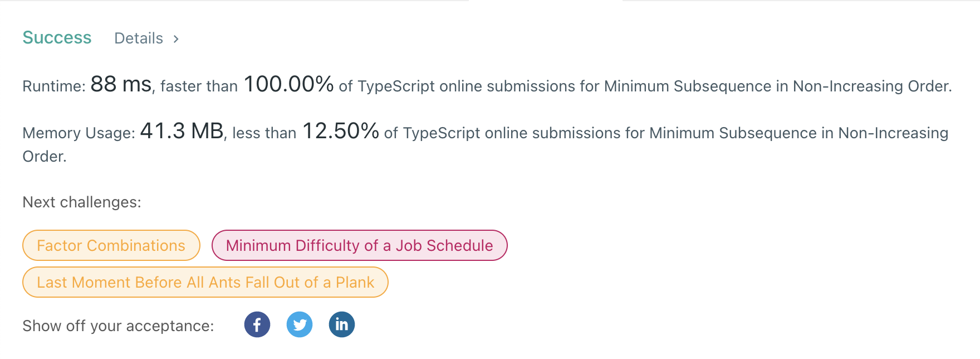Click the chevron arrow beside Details

point(176,39)
